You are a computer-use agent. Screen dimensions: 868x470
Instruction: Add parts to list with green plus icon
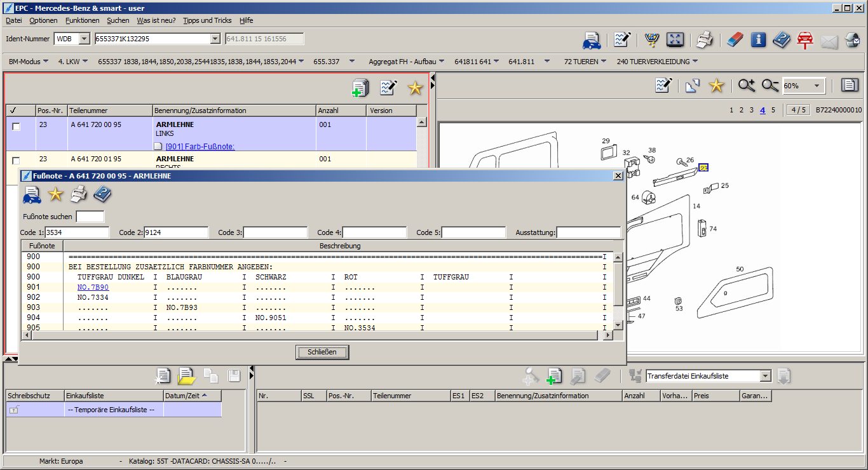point(360,88)
